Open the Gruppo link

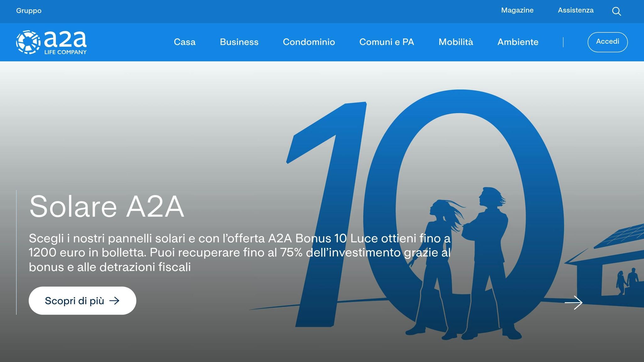[29, 11]
